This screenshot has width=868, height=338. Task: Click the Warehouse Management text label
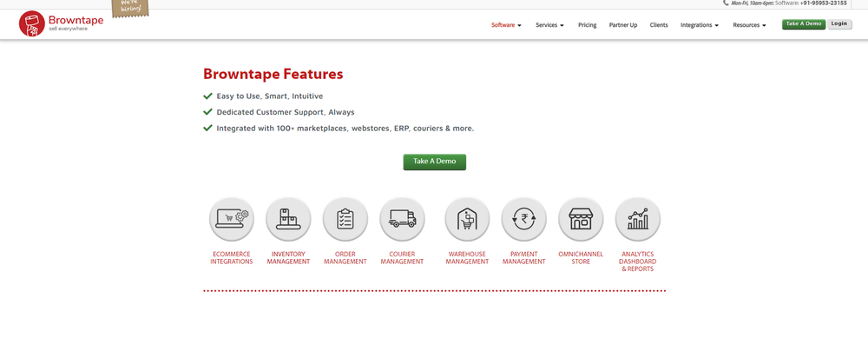467,258
